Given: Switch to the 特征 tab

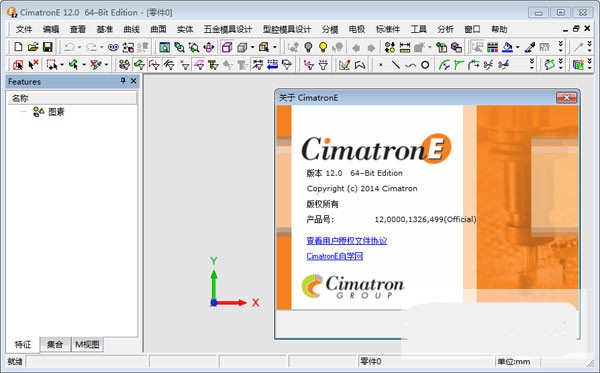Looking at the screenshot, I should click(x=23, y=345).
